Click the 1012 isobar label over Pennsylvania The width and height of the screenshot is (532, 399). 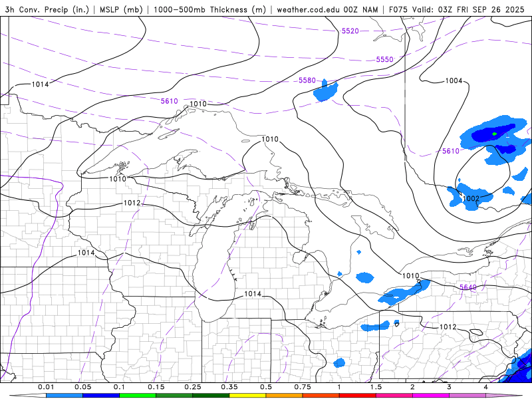click(448, 327)
